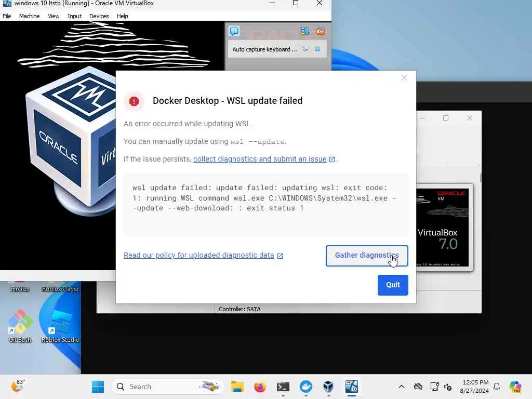Open Docker Desktop whale icon on taskbar
The image size is (532, 399).
coord(305,387)
